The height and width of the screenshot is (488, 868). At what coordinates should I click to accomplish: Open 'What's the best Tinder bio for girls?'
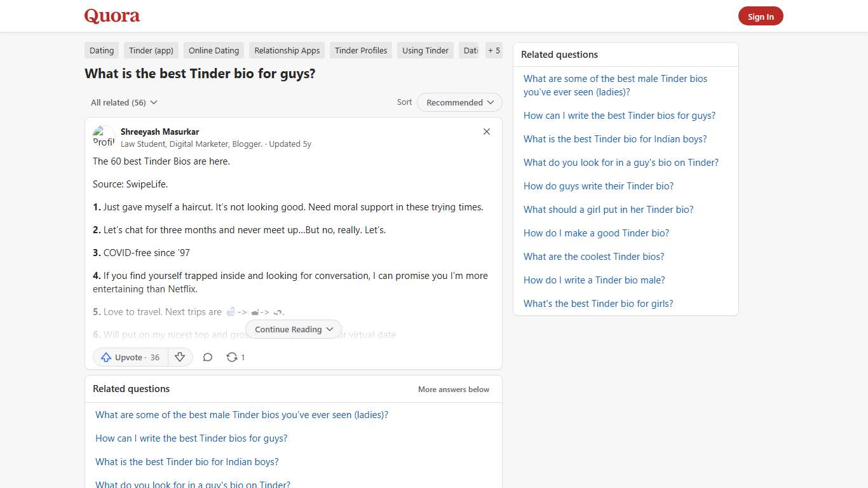tap(598, 304)
